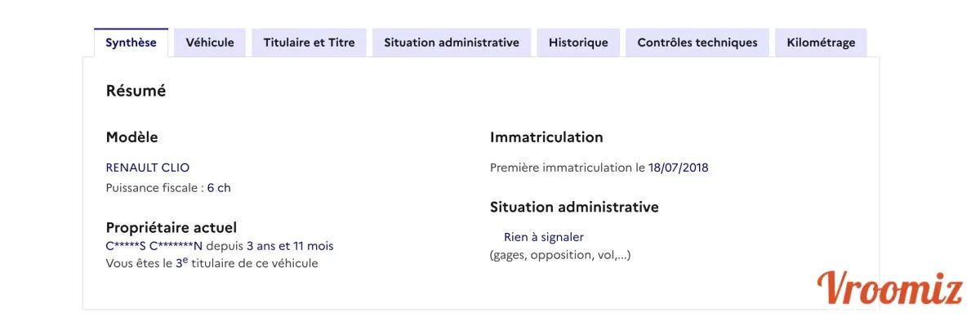Click the Modèle section heading
The height and width of the screenshot is (331, 980).
[131, 137]
